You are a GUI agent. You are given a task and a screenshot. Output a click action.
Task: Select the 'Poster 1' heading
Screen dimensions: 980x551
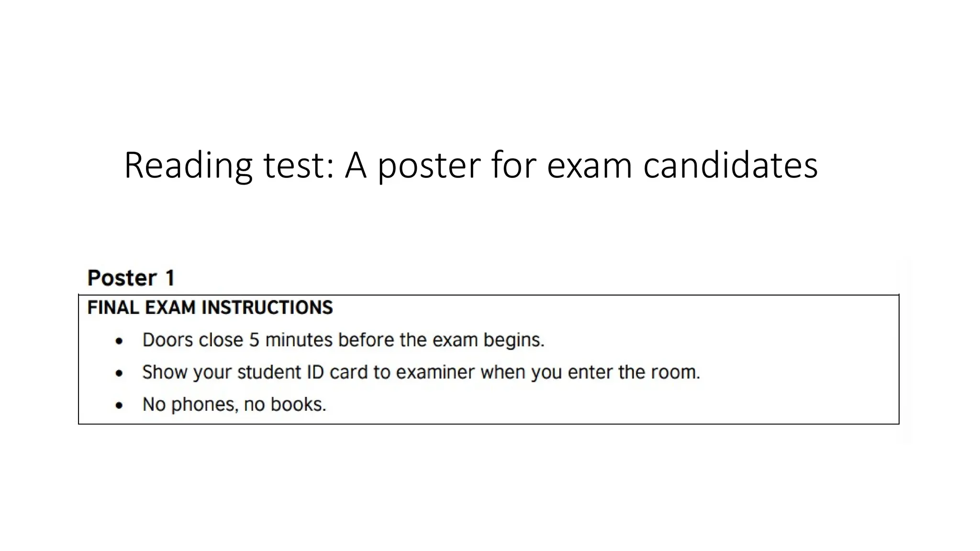[x=131, y=278]
